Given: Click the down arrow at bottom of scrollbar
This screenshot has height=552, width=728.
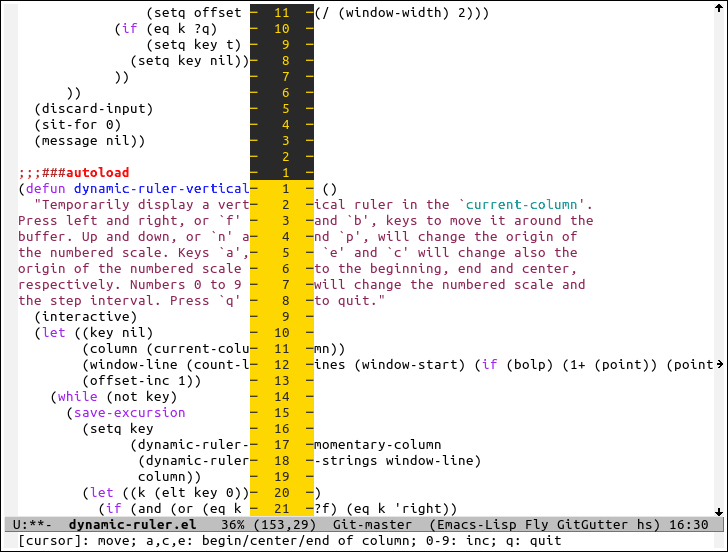Looking at the screenshot, I should pos(719,512).
